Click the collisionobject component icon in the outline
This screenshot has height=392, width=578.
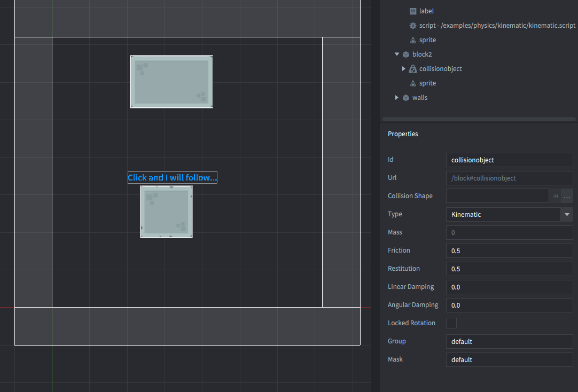[413, 69]
